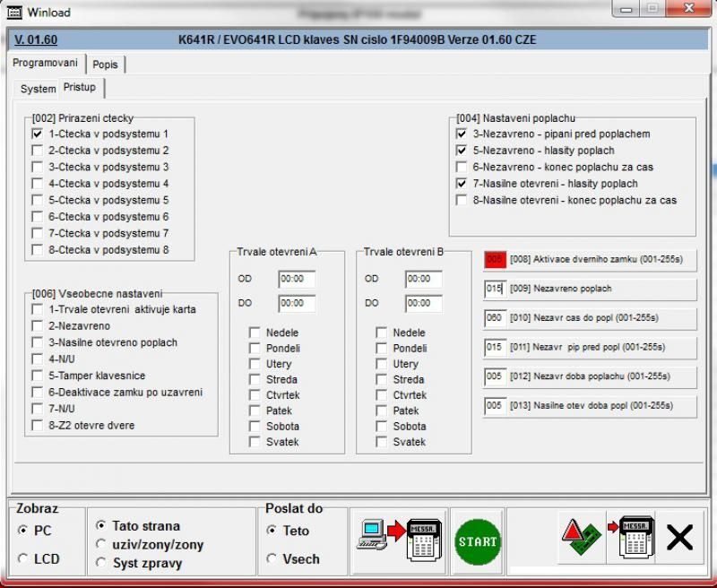
Task: Click the Nezavreno poplach value field
Action: [x=494, y=290]
